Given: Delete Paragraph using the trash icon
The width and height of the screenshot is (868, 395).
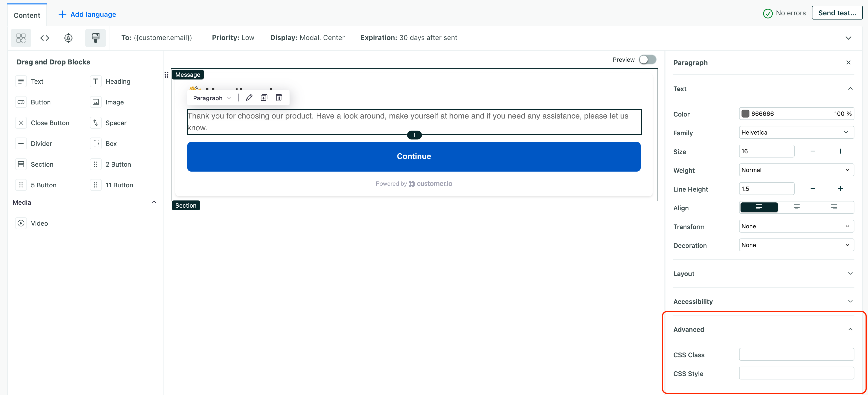Looking at the screenshot, I should point(279,98).
